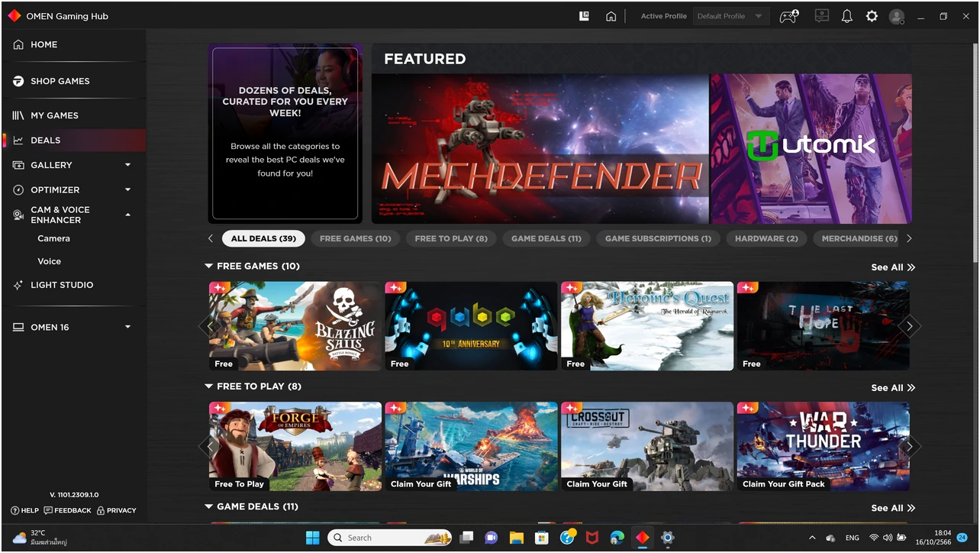Collapse the Cam & Voice Enhancer menu

coord(127,215)
